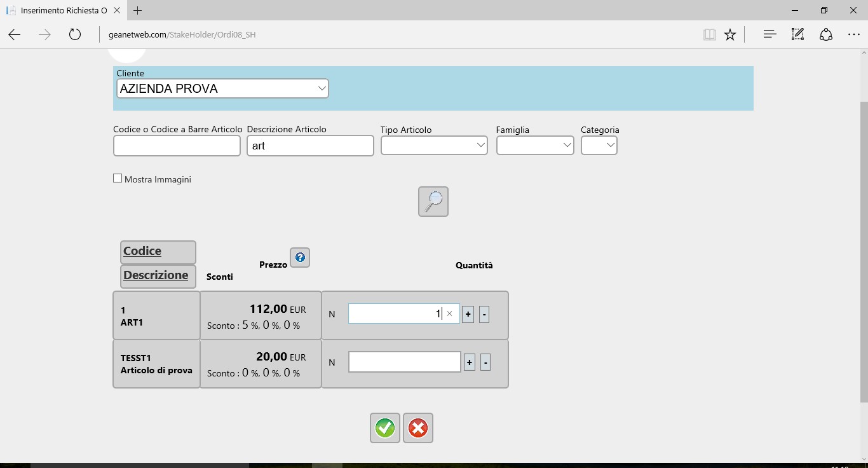This screenshot has width=868, height=468.
Task: Open the browser More actions menu
Action: point(853,34)
